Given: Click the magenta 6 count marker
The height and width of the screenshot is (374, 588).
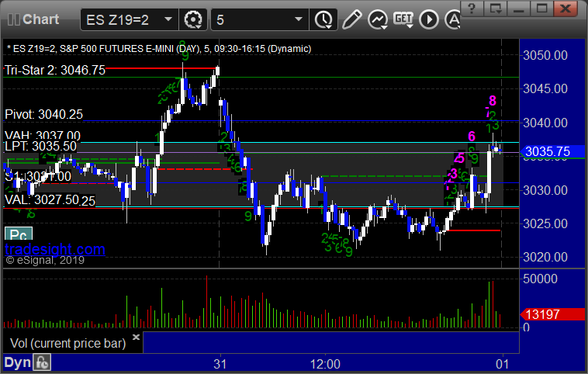Looking at the screenshot, I should pyautogui.click(x=472, y=136).
